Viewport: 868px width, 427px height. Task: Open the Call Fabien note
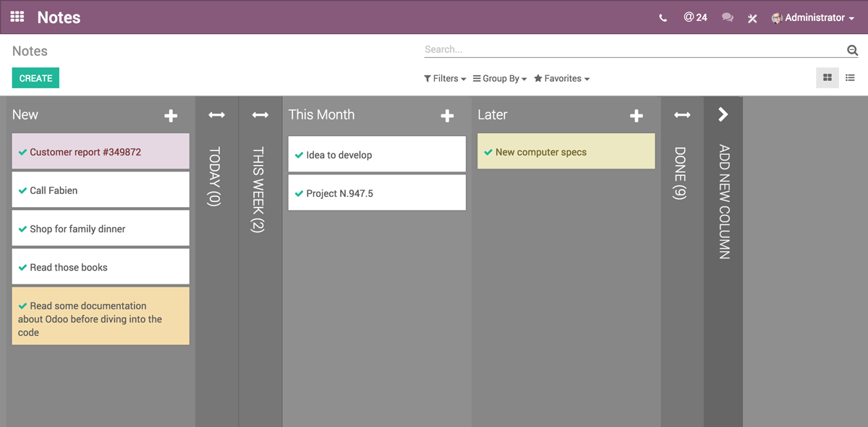tap(101, 190)
